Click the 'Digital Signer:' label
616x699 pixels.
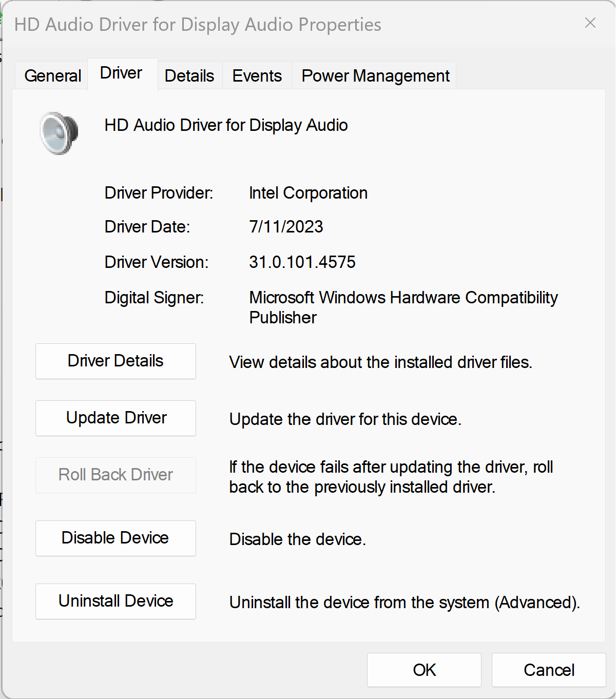point(154,298)
